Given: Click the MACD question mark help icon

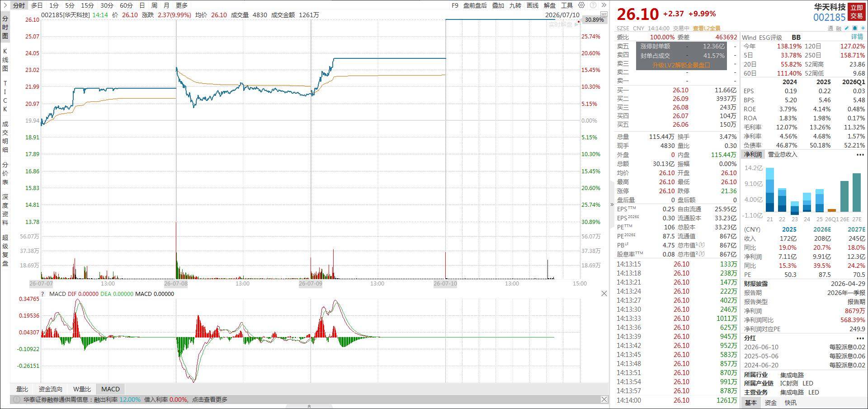Looking at the screenshot, I should coord(42,294).
